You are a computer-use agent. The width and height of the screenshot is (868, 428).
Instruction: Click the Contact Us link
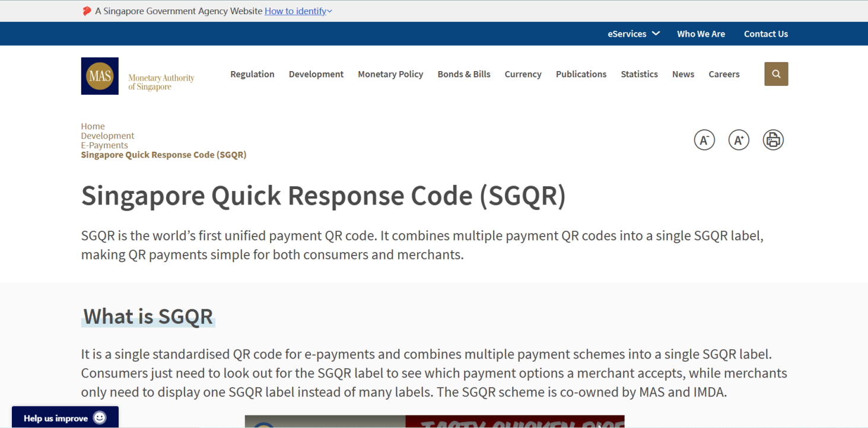(x=765, y=34)
